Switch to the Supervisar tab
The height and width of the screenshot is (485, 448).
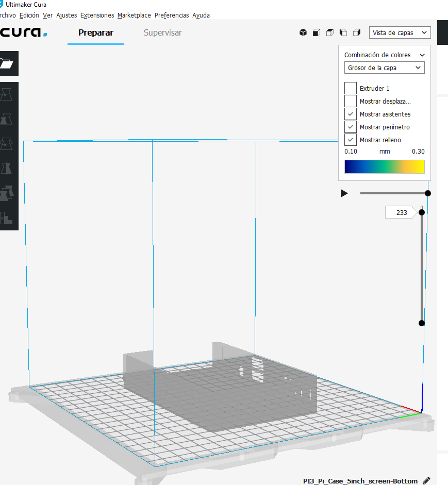coord(162,33)
